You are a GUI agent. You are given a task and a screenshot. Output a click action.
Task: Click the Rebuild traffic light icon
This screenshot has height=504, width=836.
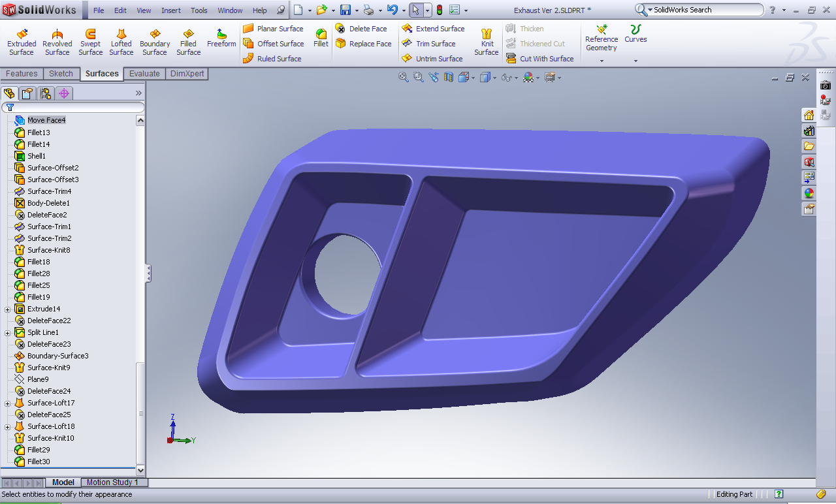(x=440, y=10)
